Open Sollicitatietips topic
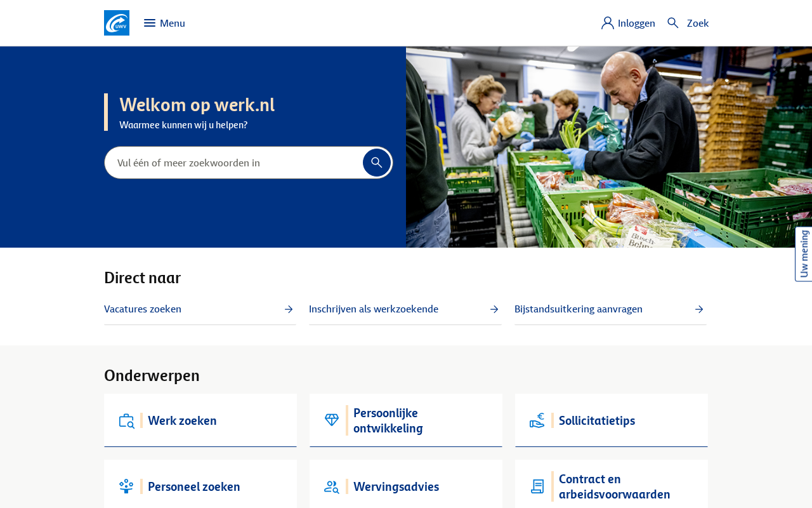The height and width of the screenshot is (508, 812). tap(612, 420)
